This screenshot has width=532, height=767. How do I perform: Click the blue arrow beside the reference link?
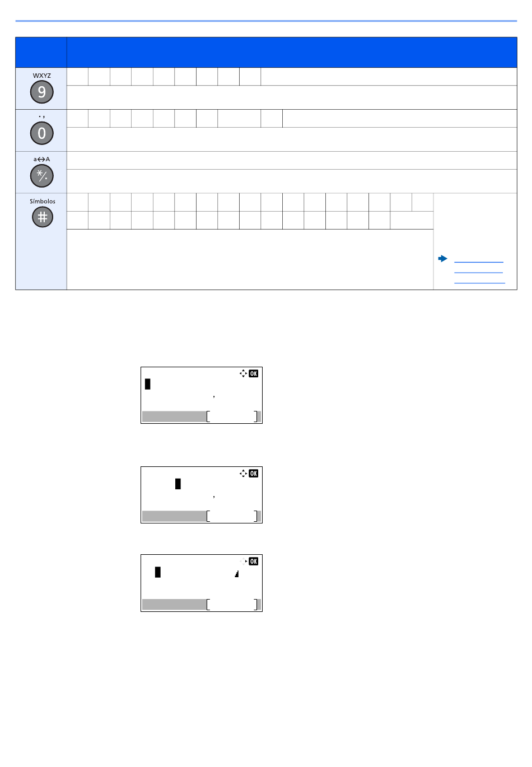pos(443,259)
